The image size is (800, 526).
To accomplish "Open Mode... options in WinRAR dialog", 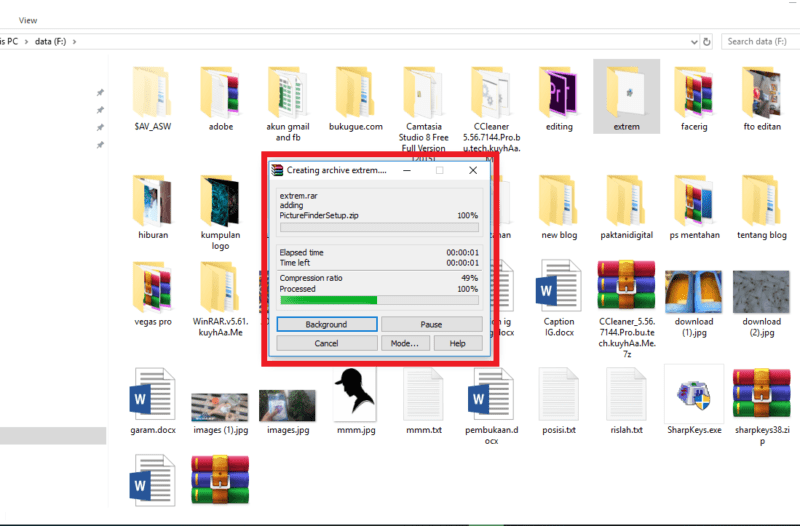I will (405, 343).
